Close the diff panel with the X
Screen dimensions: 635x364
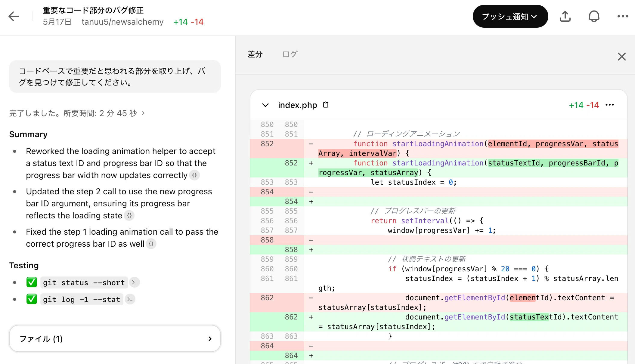pyautogui.click(x=621, y=56)
